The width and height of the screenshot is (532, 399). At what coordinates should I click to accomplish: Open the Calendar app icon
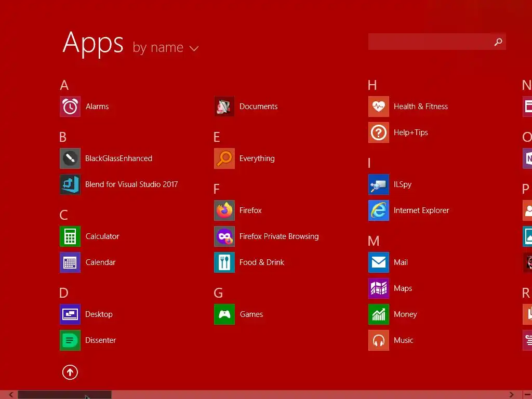coord(70,262)
